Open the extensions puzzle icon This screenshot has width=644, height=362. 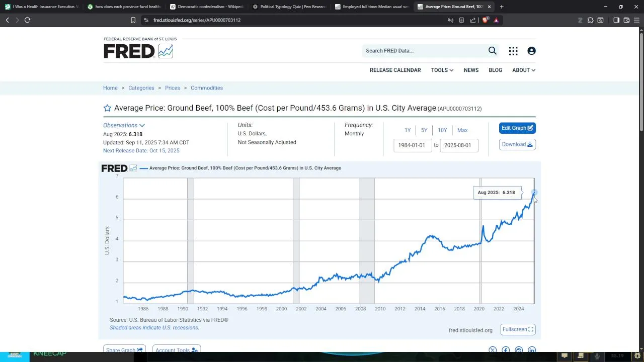coord(591,20)
